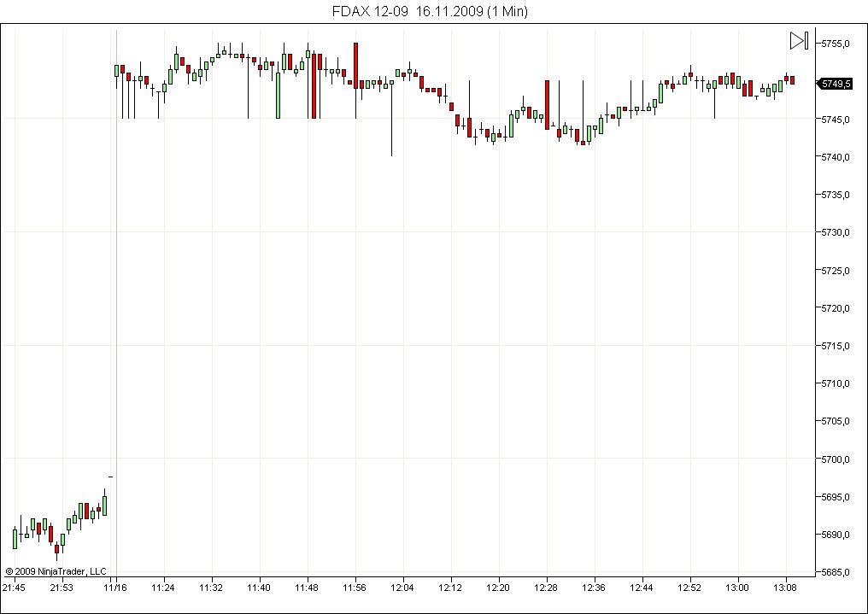Screen dimensions: 868x614
Task: Click the 5749,5 current price marker
Action: tap(836, 84)
